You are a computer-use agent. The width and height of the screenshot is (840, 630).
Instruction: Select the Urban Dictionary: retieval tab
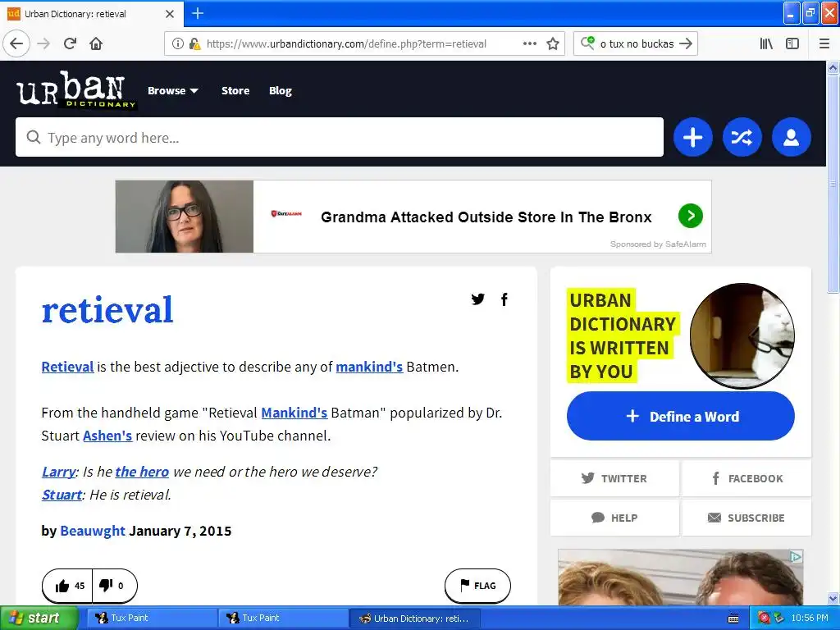pos(92,14)
